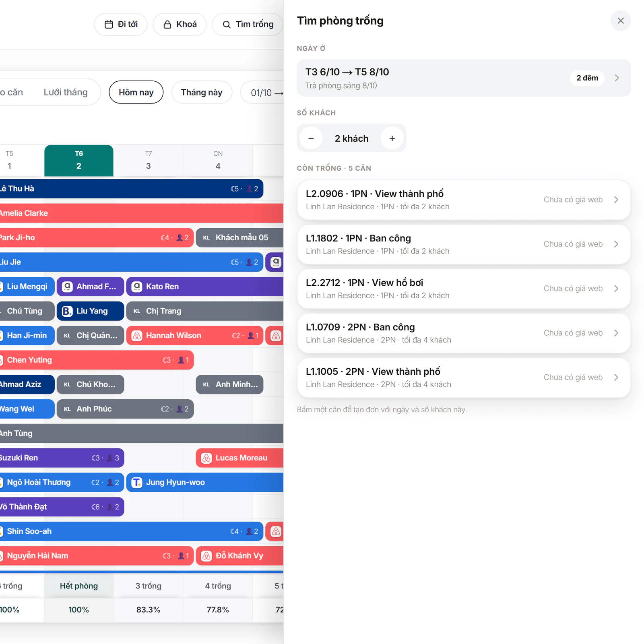The width and height of the screenshot is (644, 644).
Task: Click KL badge on Khách mẫu 05
Action: [x=206, y=238]
